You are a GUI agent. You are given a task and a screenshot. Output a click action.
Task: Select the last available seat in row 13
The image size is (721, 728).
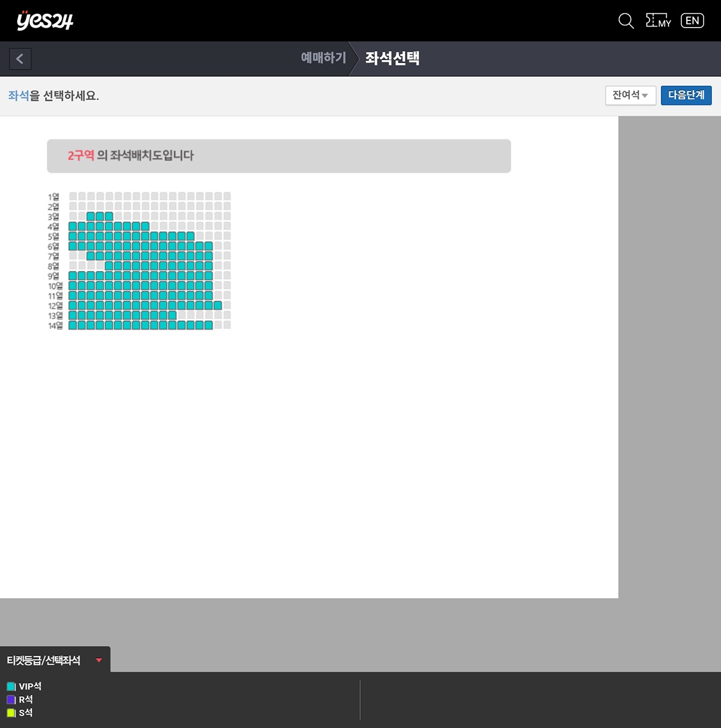(x=172, y=315)
